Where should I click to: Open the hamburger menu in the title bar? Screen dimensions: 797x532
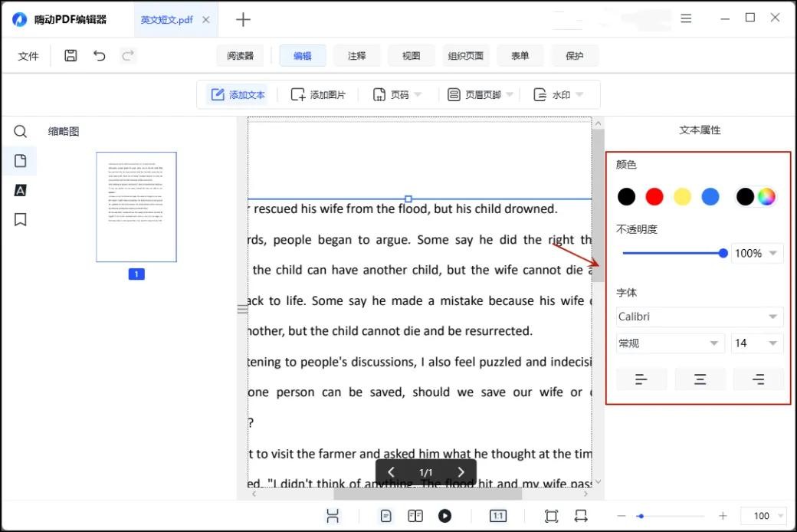tap(687, 18)
